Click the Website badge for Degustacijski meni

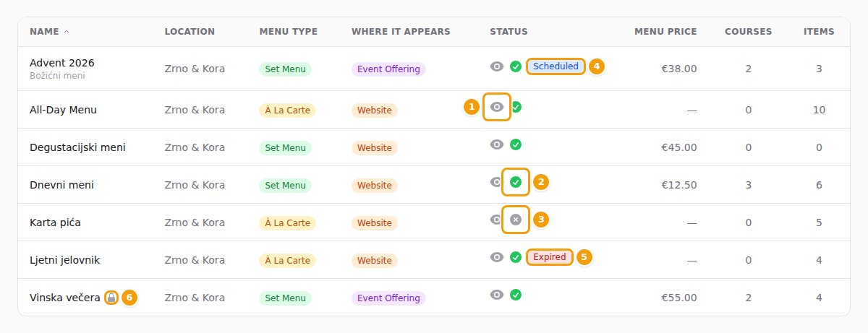coord(375,148)
